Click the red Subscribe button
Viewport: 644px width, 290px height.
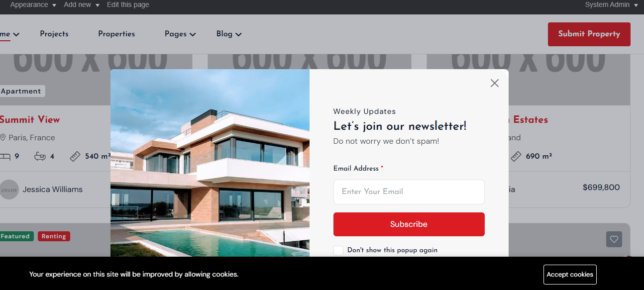pos(409,224)
